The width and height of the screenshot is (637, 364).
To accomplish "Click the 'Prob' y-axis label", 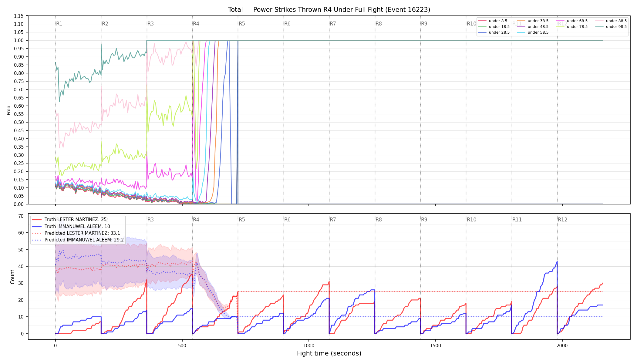I will coord(8,110).
